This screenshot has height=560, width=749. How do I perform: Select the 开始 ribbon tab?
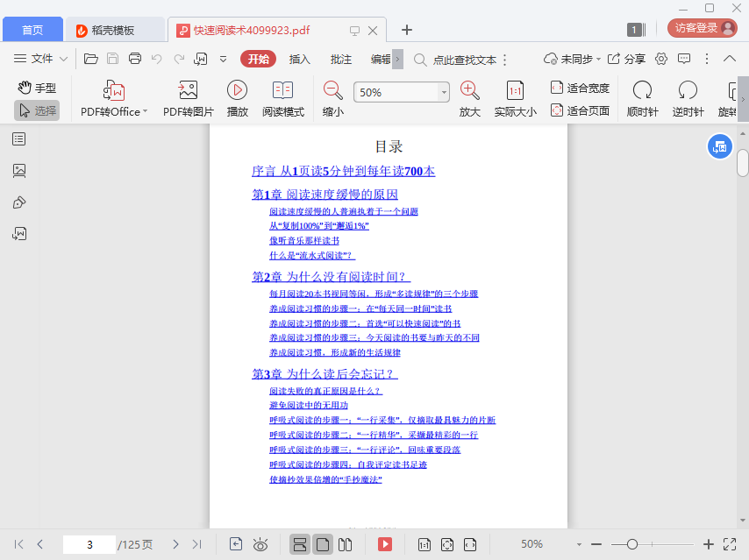coord(258,60)
